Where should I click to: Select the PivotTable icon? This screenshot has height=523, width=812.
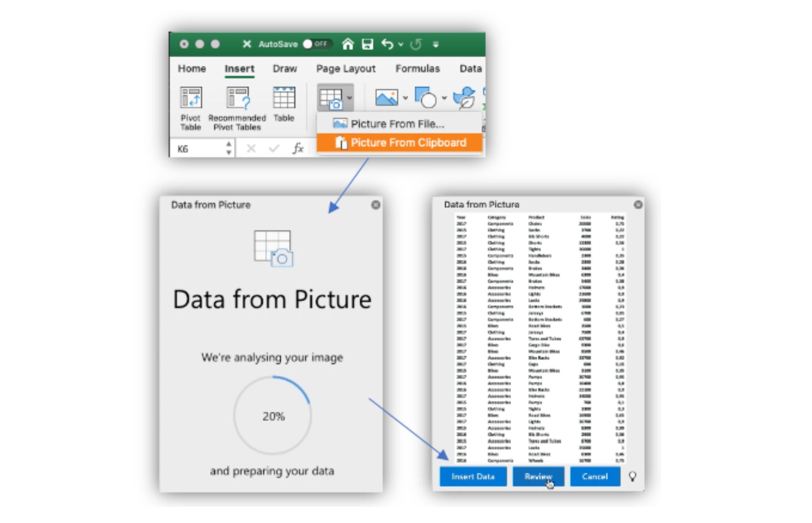coord(191,98)
